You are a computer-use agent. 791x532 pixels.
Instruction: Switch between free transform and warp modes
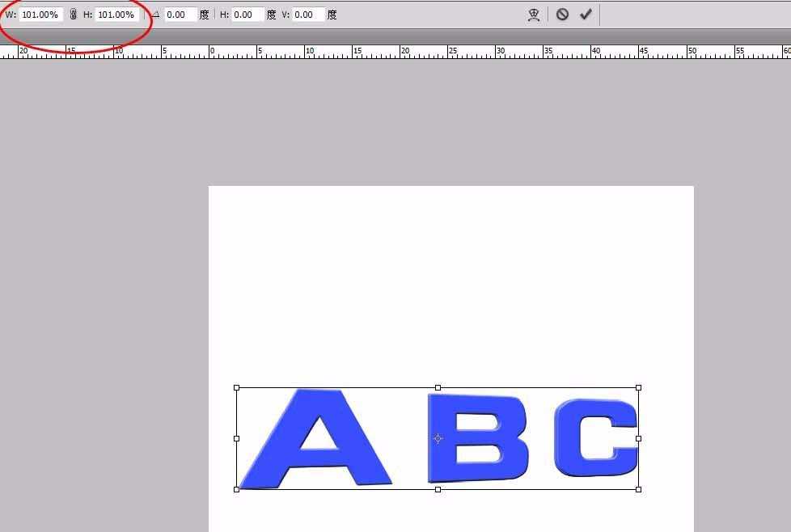534,14
